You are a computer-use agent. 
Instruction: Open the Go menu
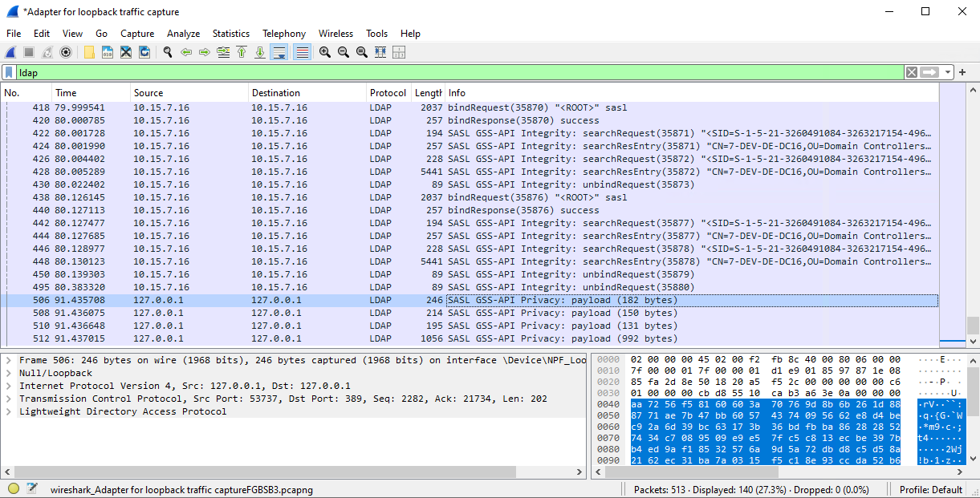tap(101, 34)
